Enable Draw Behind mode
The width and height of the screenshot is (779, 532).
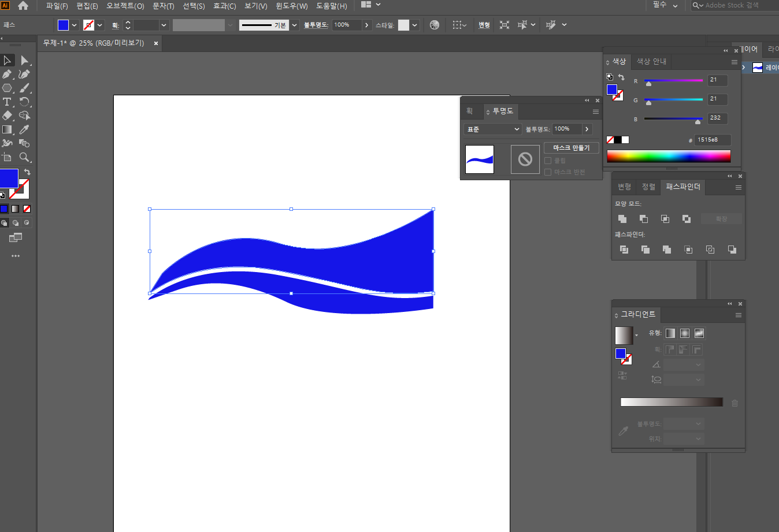coord(16,222)
